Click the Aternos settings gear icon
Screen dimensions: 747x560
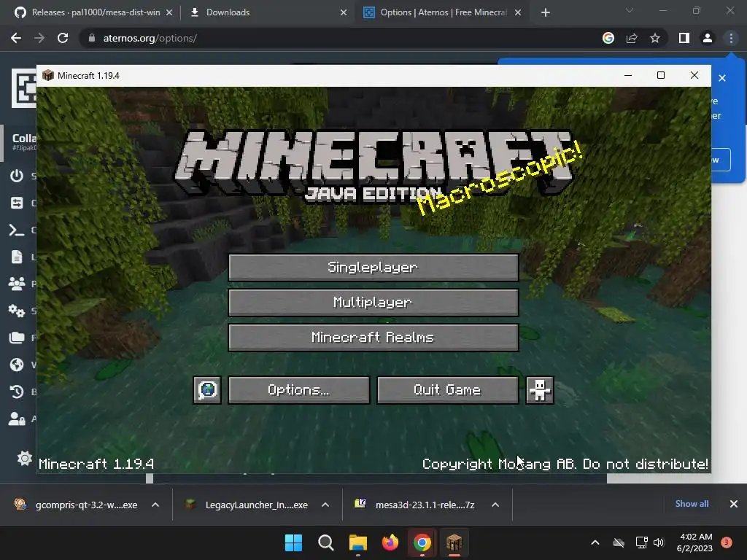click(24, 459)
